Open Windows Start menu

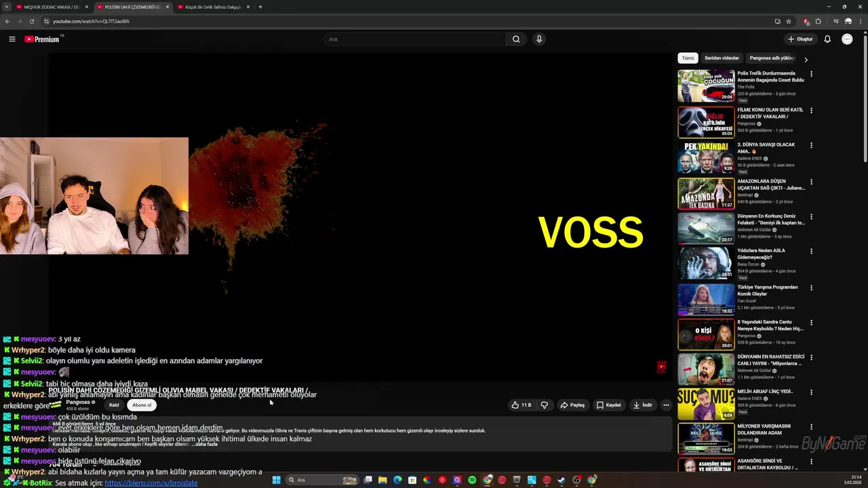pos(276,480)
